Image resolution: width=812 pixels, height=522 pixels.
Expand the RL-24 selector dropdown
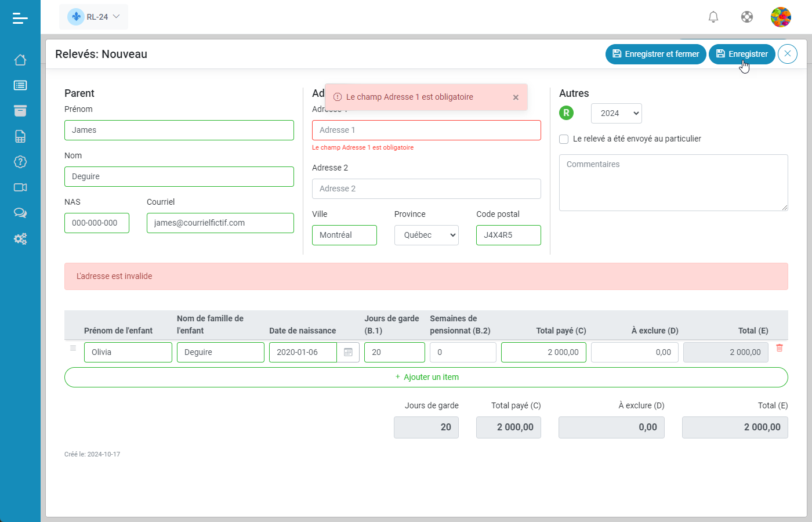point(94,17)
